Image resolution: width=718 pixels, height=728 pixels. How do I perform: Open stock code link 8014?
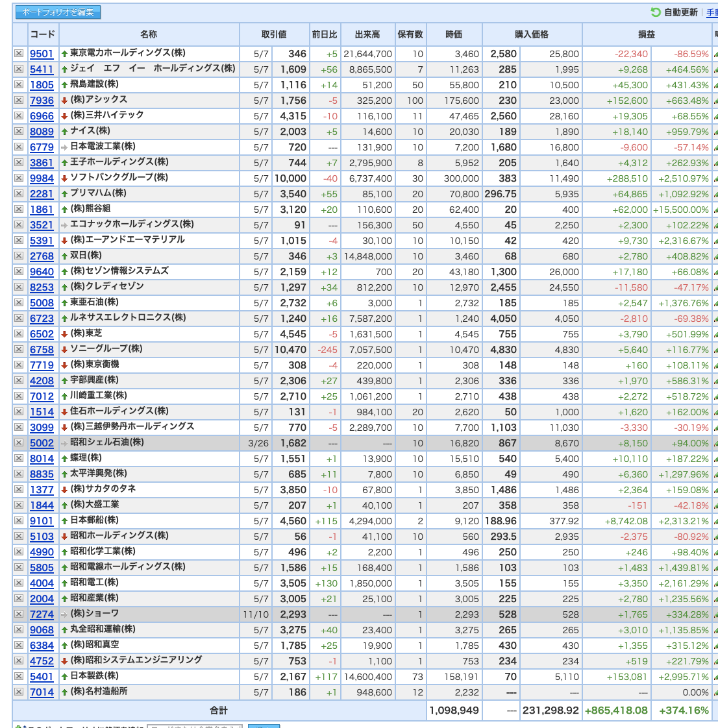(42, 459)
